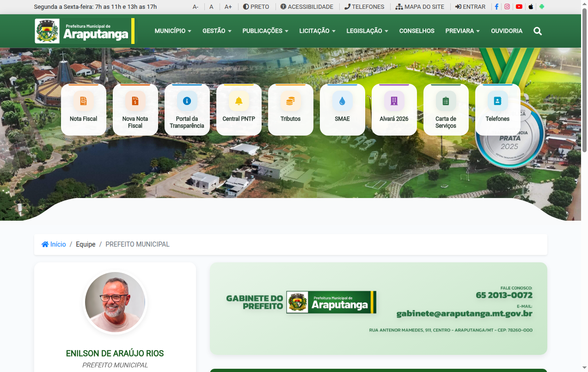Image resolution: width=588 pixels, height=372 pixels.
Task: Open the Central PNTP bell card
Action: click(239, 110)
